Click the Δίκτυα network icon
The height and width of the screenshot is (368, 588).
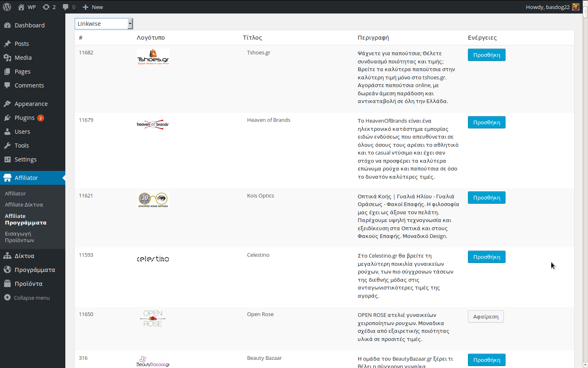pyautogui.click(x=7, y=256)
